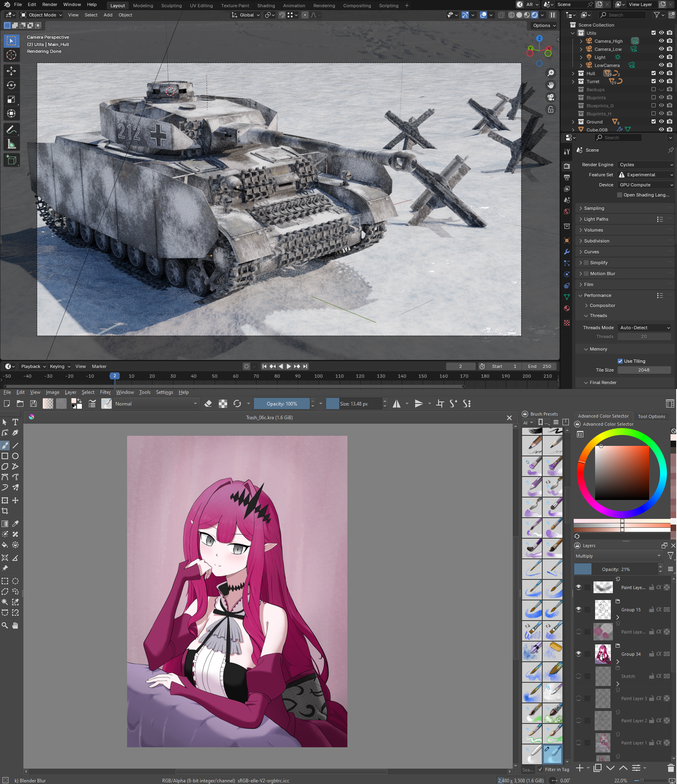Open the Playback popover in timeline
The width and height of the screenshot is (677, 784).
[x=33, y=366]
